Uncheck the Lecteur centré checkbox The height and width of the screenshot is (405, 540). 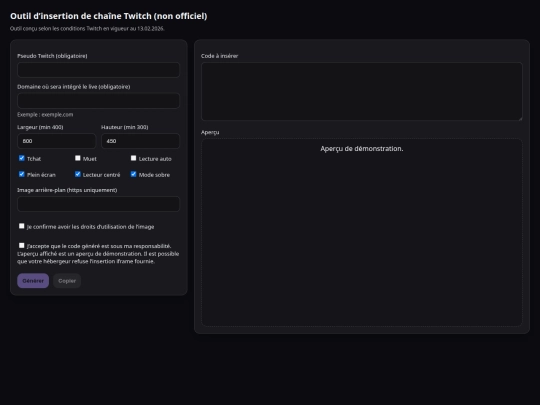point(77,174)
